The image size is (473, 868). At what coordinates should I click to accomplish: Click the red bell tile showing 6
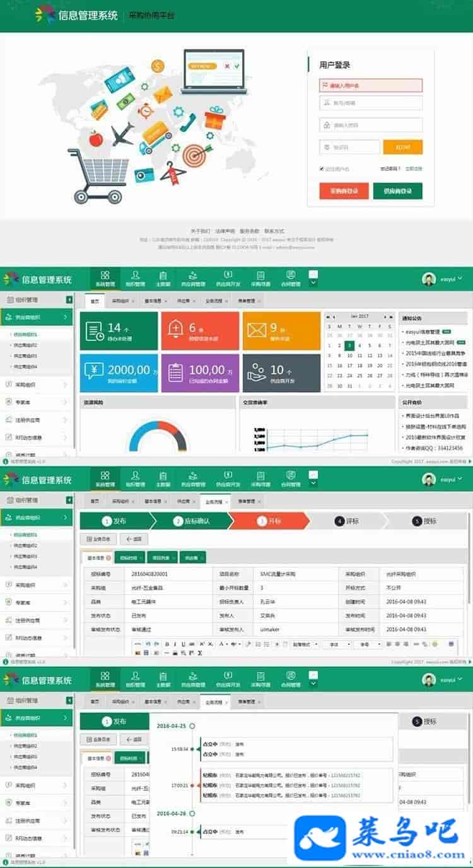pyautogui.click(x=200, y=331)
